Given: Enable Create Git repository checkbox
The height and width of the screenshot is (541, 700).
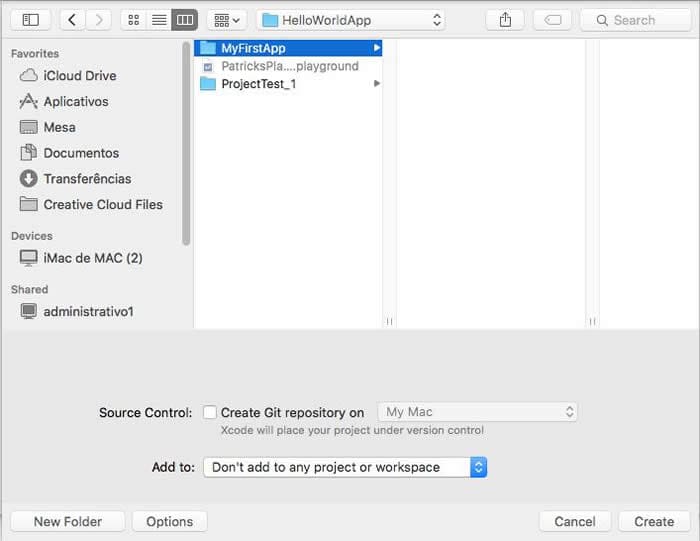Looking at the screenshot, I should 209,412.
